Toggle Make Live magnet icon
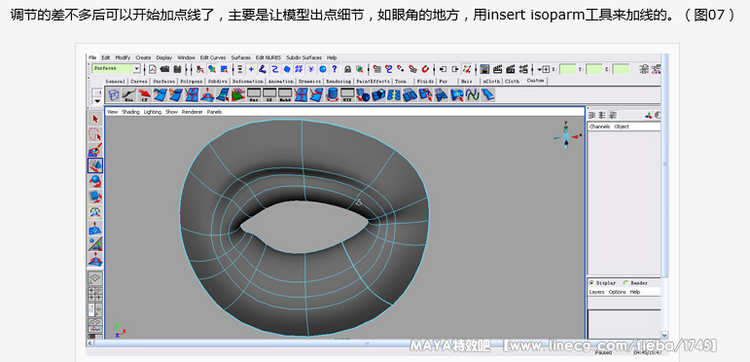Image resolution: width=750 pixels, height=362 pixels. tap(425, 69)
